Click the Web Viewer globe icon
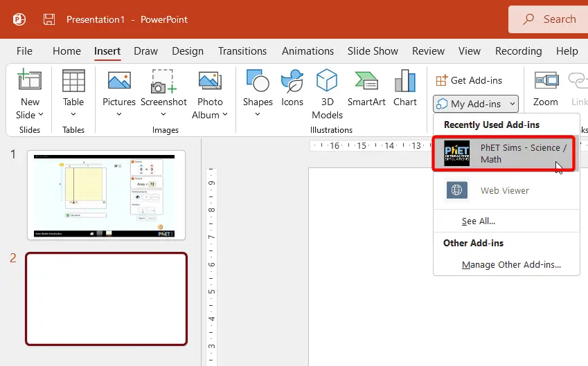Viewport: 588px width, 366px height. click(x=456, y=190)
